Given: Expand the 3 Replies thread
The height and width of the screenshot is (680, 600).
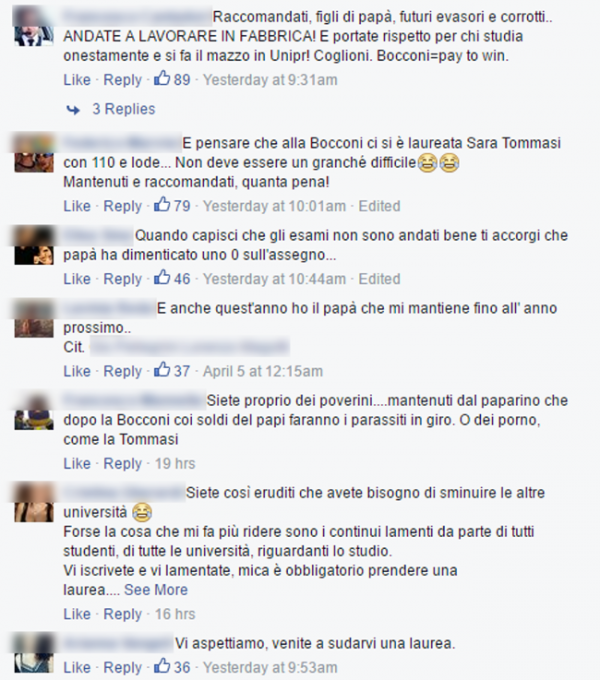Looking at the screenshot, I should [x=124, y=109].
